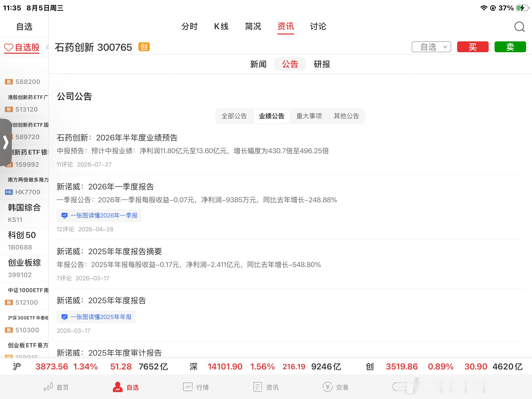The height and width of the screenshot is (399, 532).
Task: Tap the 融 badge next to 512100
Action: (9, 302)
